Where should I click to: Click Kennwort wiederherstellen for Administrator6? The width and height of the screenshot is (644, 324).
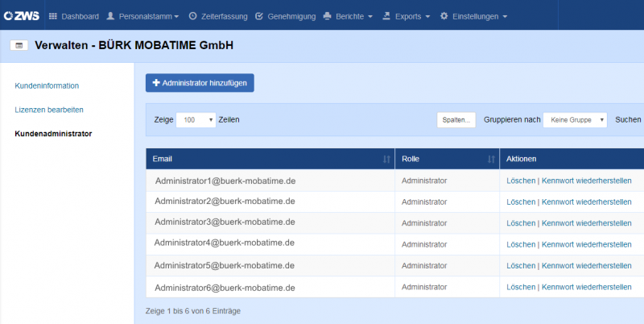[x=587, y=287]
